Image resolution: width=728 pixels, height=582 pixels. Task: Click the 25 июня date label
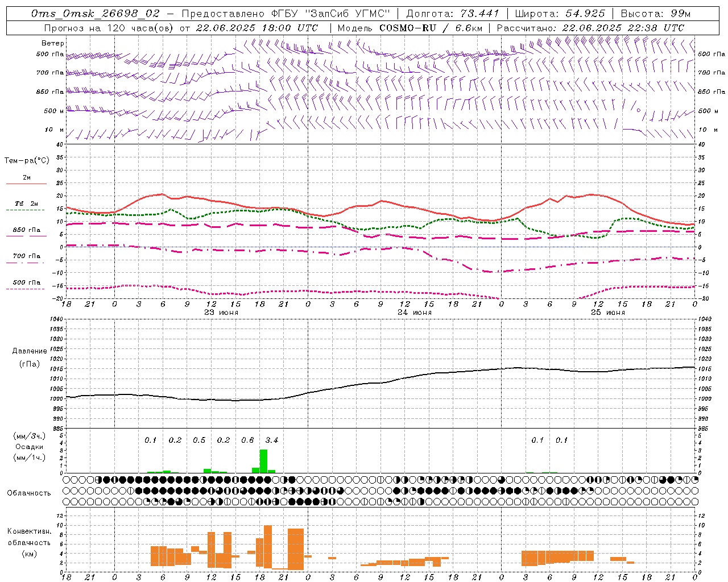608,313
